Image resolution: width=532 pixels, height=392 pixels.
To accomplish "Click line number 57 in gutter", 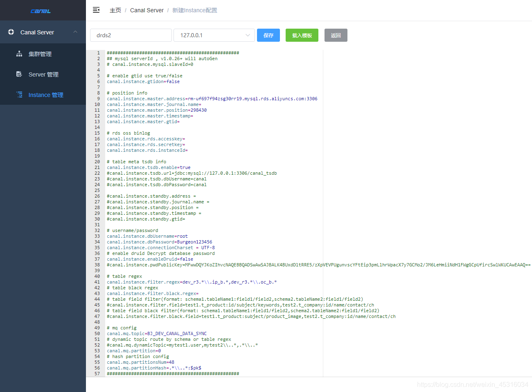I will (x=97, y=374).
